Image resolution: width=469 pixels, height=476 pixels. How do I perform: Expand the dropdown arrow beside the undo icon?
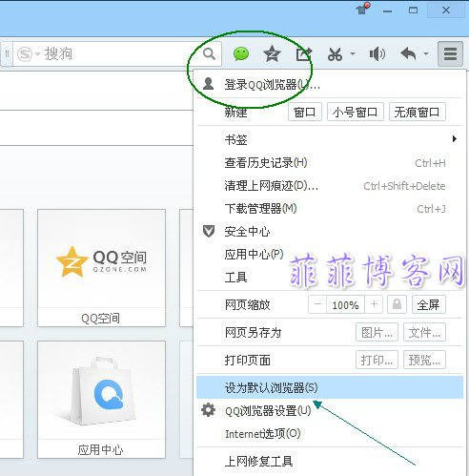coord(426,53)
